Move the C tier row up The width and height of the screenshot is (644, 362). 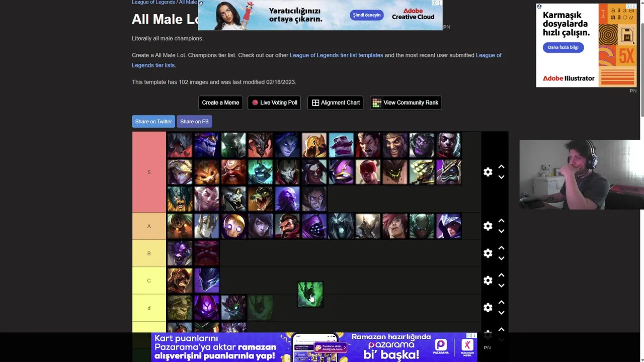tap(501, 276)
